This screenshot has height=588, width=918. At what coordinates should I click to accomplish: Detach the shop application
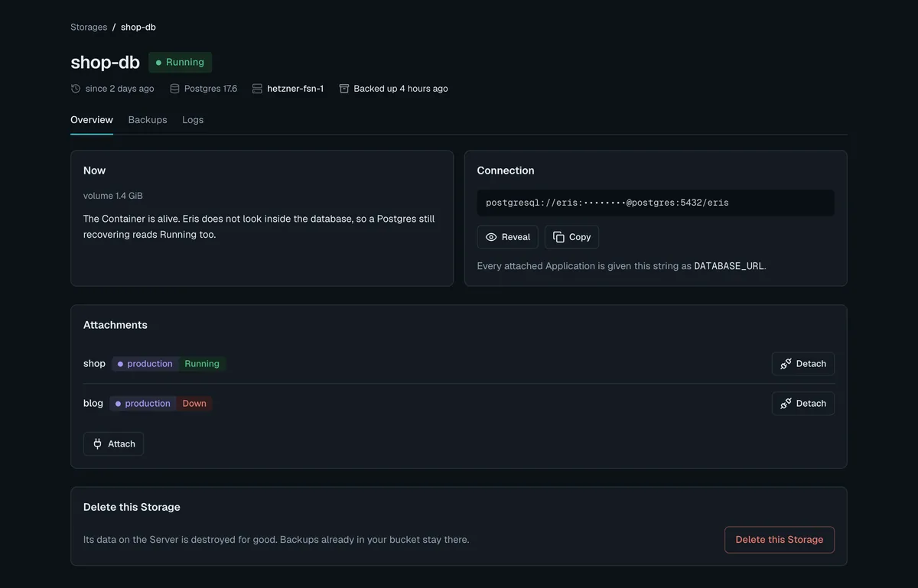tap(803, 364)
